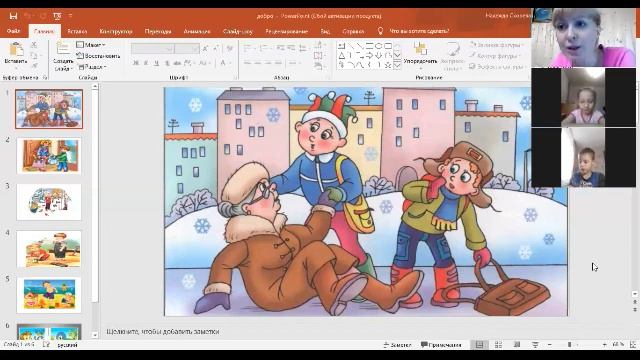Screen dimensions: 640x360
Task: Toggle the Заметки notes pane button
Action: tap(398, 345)
